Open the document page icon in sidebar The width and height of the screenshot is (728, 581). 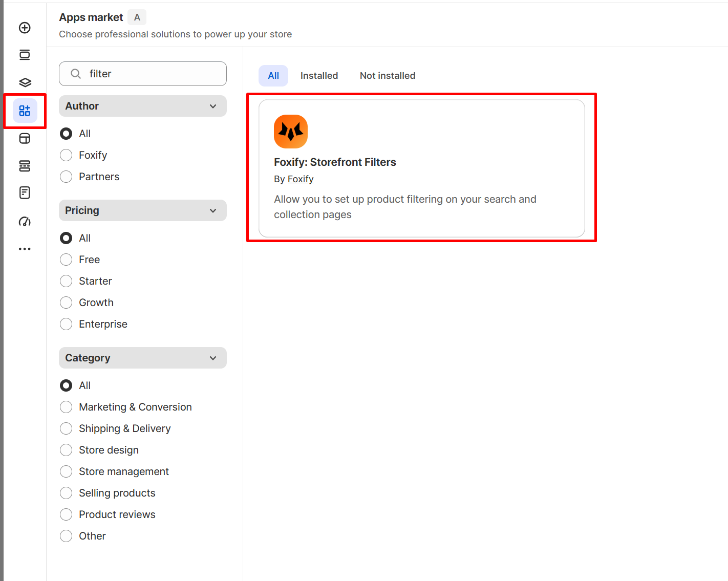click(x=25, y=192)
